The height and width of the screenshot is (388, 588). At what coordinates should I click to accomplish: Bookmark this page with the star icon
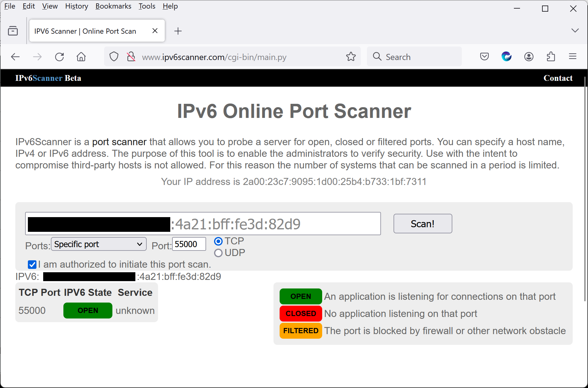[x=351, y=57]
